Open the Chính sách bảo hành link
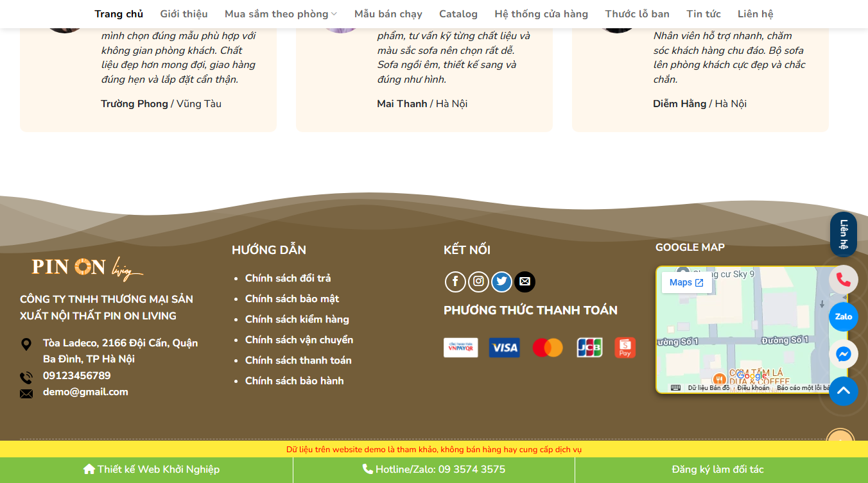 (x=295, y=380)
